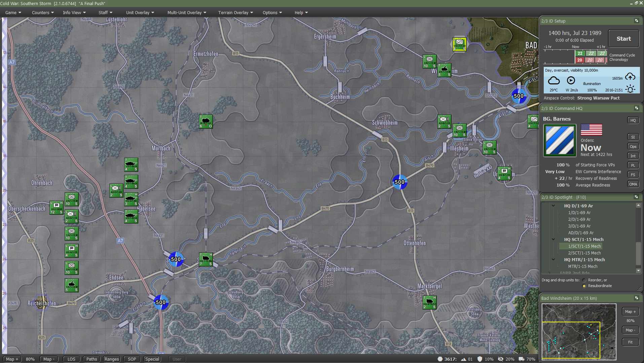Toggle the LOS display
644x363 pixels.
point(71,359)
